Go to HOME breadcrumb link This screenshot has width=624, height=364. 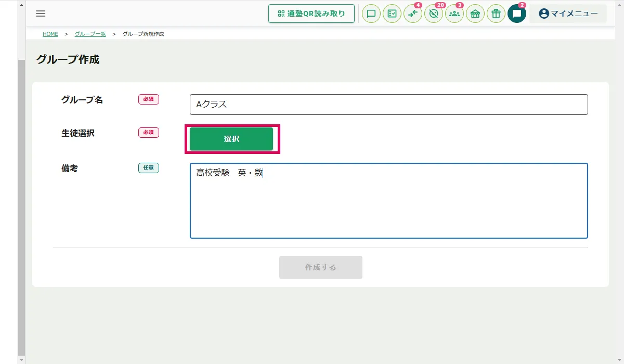point(50,34)
